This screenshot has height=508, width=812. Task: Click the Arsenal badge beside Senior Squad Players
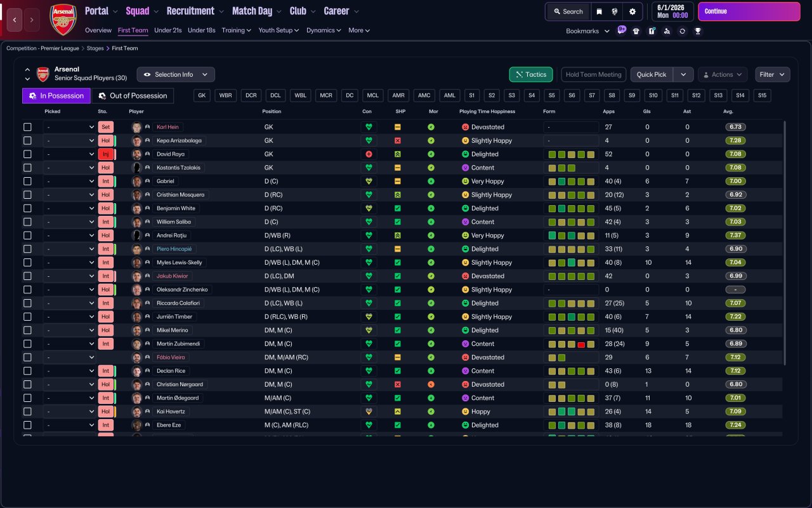pos(43,74)
